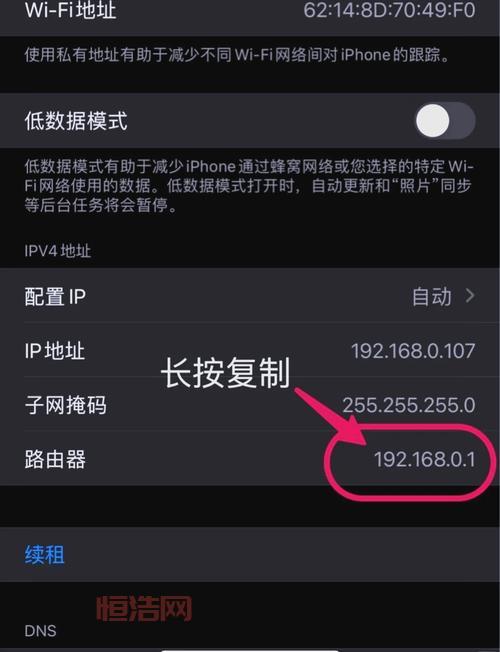Tap the IP地址 row label
This screenshot has height=652, width=500.
click(54, 351)
